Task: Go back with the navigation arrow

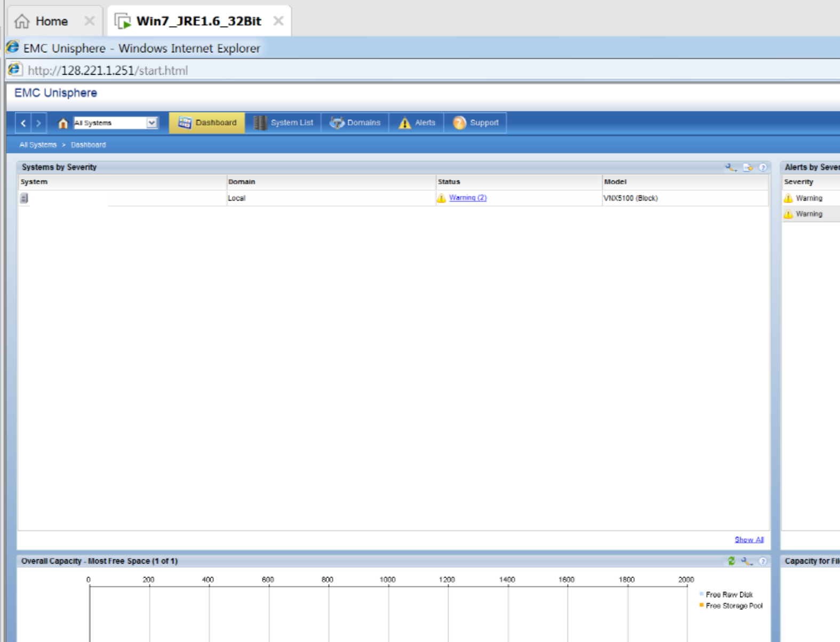Action: (x=23, y=123)
